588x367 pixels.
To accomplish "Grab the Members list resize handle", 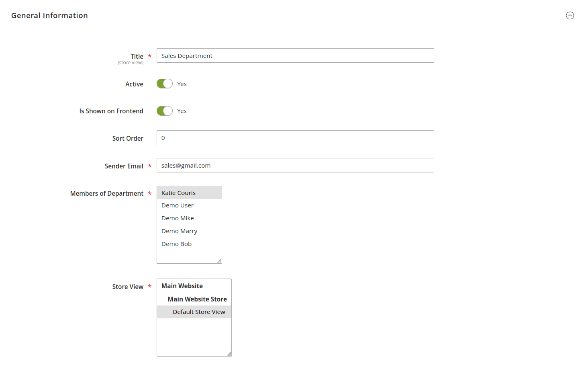I will (x=219, y=261).
